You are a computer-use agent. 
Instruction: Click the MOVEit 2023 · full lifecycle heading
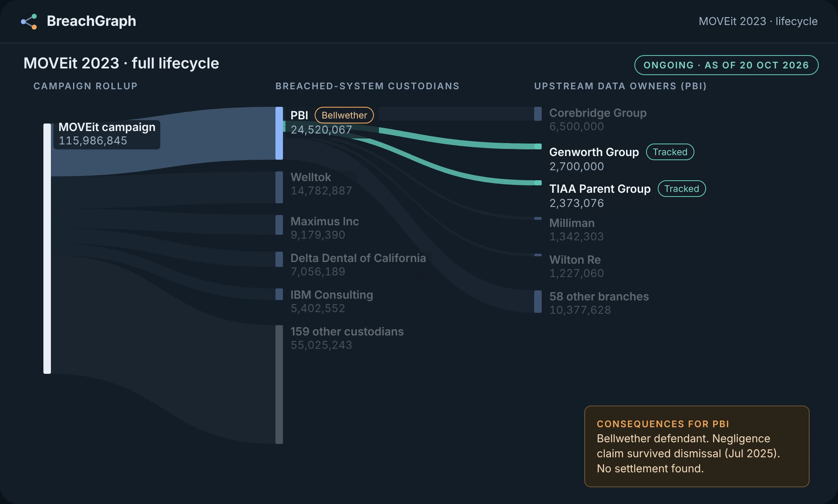(121, 63)
